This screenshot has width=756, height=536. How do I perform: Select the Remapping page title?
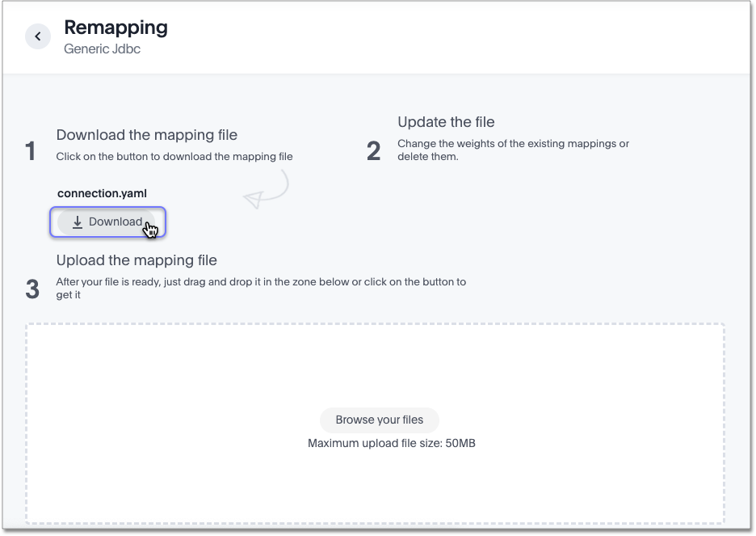pyautogui.click(x=115, y=27)
